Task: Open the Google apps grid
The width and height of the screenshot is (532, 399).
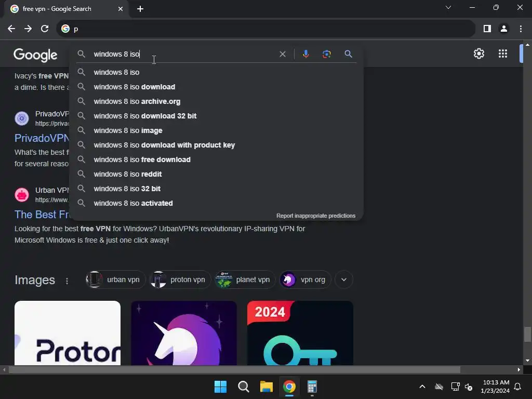Action: 502,54
